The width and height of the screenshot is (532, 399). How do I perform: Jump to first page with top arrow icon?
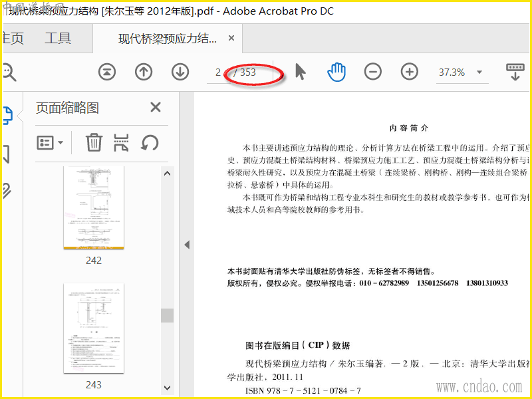[107, 72]
